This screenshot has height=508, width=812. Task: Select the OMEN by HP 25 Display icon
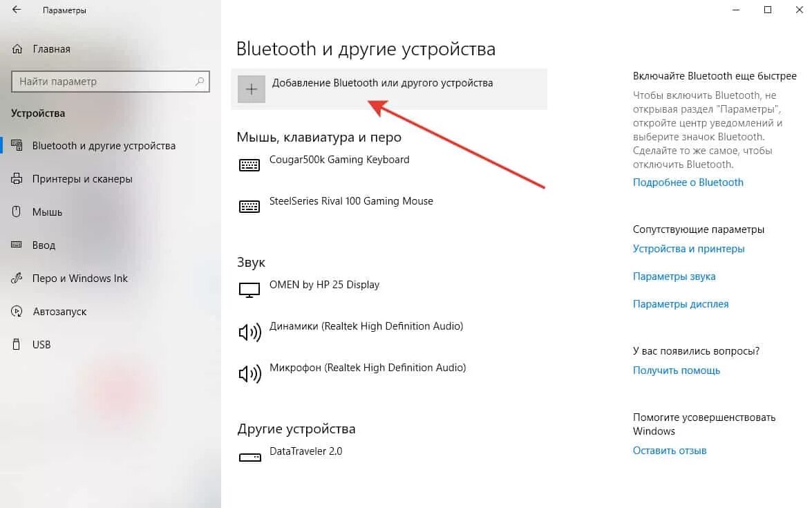(x=249, y=290)
